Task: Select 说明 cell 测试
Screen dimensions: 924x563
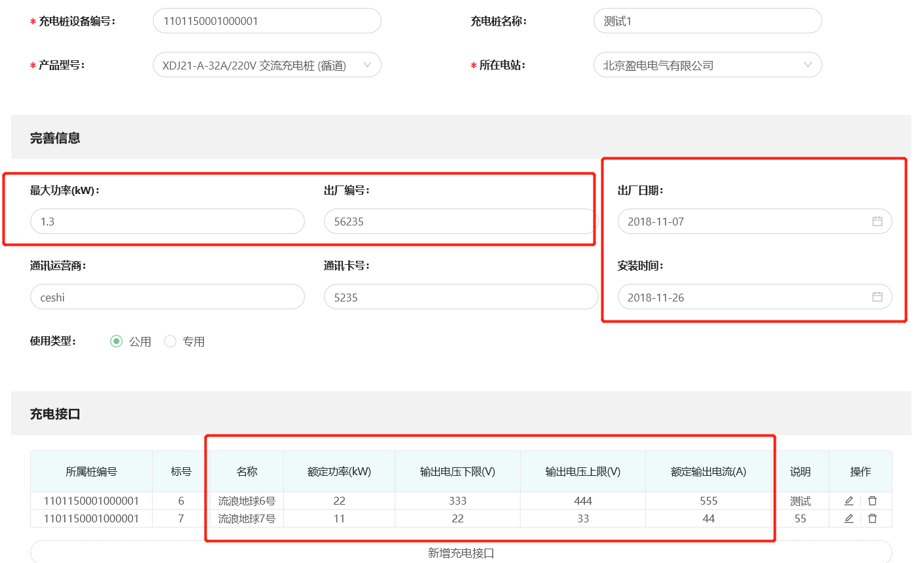Action: (800, 501)
